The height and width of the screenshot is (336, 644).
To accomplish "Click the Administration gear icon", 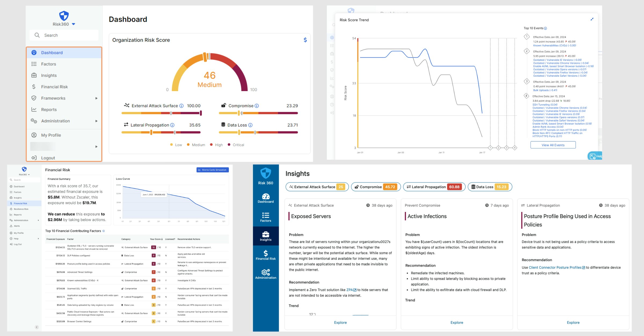I will pos(34,121).
